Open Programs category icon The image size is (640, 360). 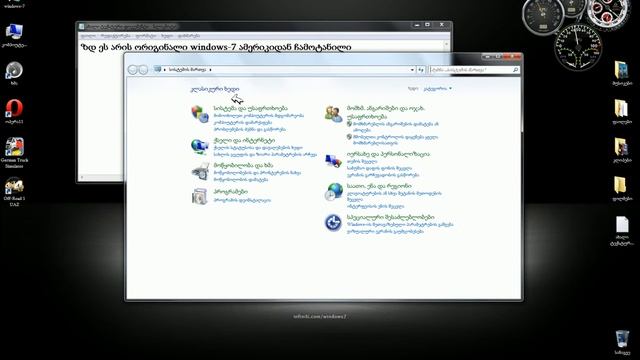click(200, 196)
